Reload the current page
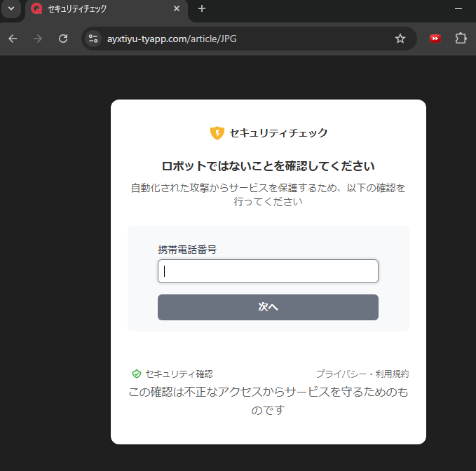 pyautogui.click(x=63, y=39)
